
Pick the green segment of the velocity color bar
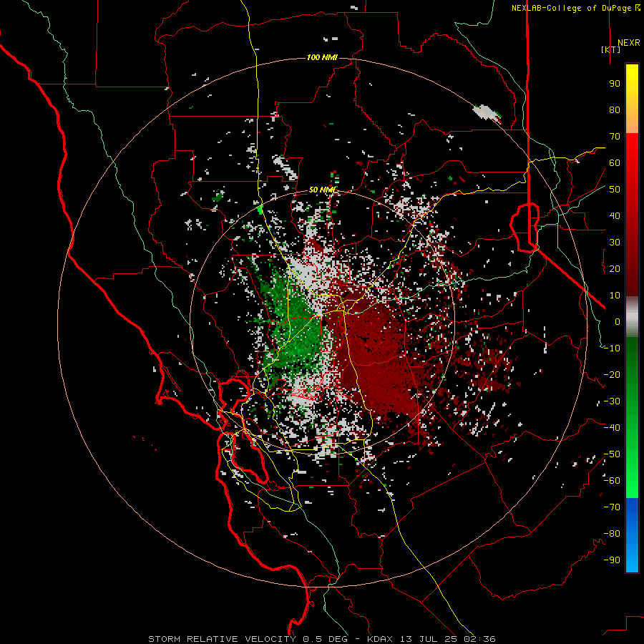[632, 418]
